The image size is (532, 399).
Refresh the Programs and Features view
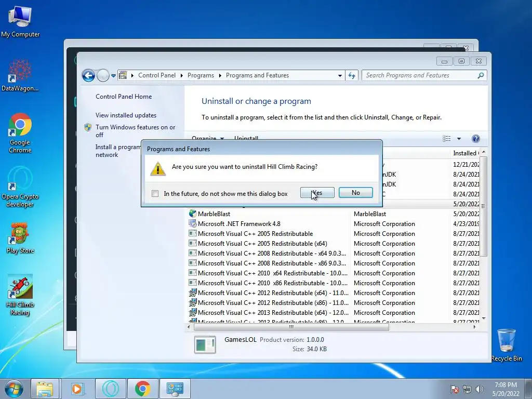[352, 76]
